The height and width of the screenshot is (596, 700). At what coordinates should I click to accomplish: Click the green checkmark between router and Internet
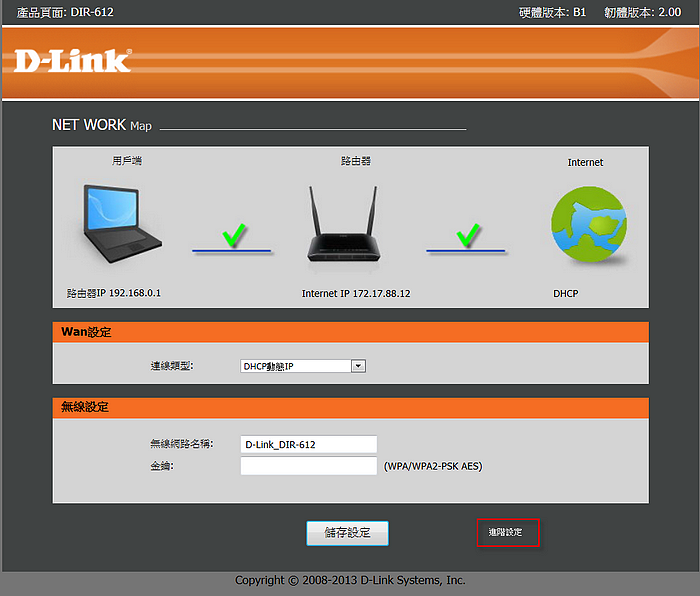[467, 236]
